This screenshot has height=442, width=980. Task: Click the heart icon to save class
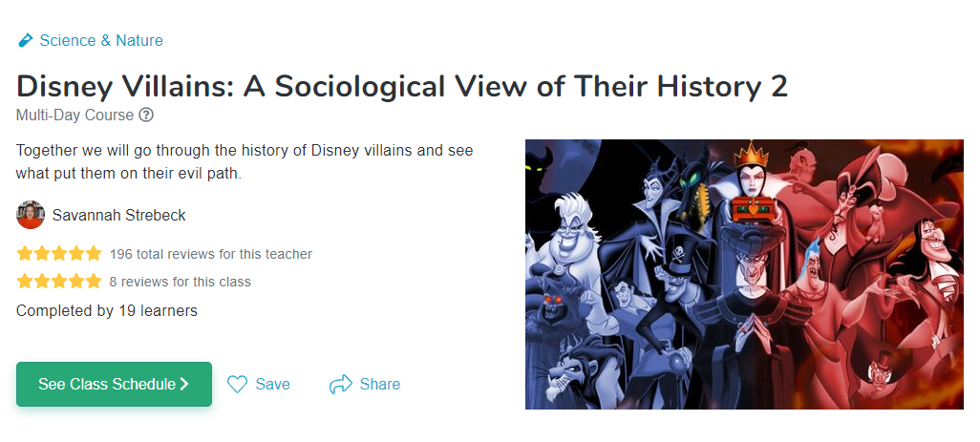(238, 385)
